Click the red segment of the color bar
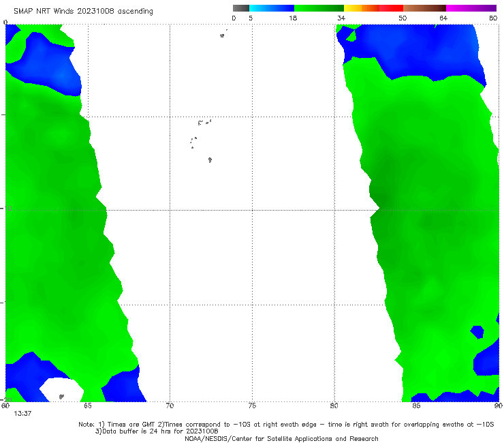Viewport: 504px width, 443px height. coord(391,8)
